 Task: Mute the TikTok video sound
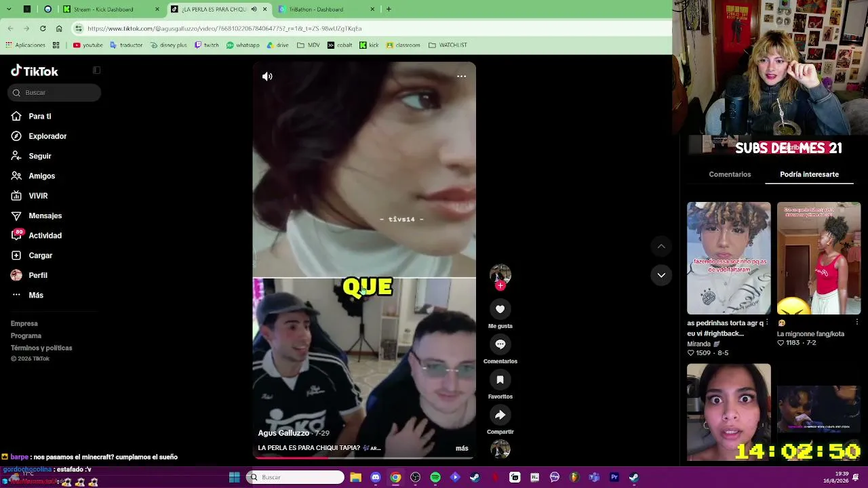[267, 77]
